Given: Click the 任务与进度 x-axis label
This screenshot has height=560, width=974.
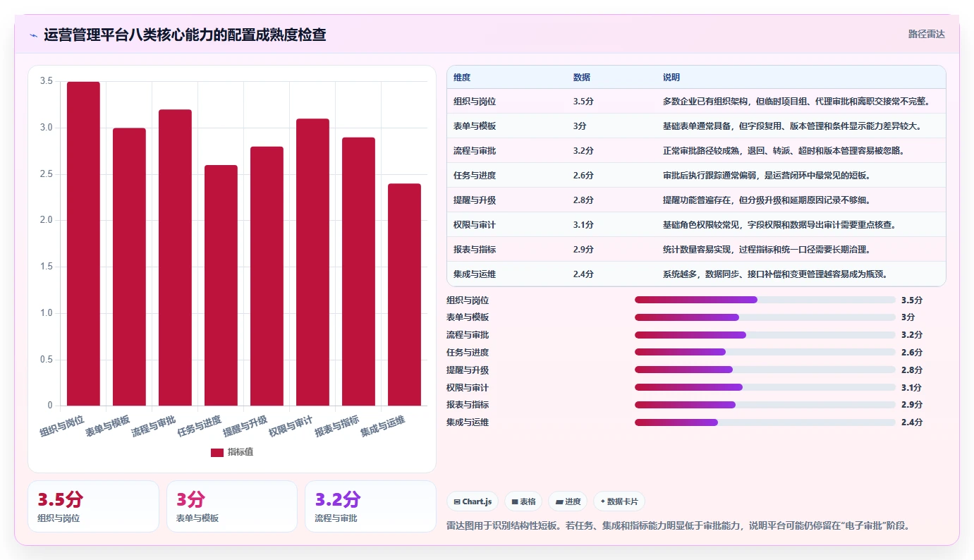Looking at the screenshot, I should [x=201, y=427].
